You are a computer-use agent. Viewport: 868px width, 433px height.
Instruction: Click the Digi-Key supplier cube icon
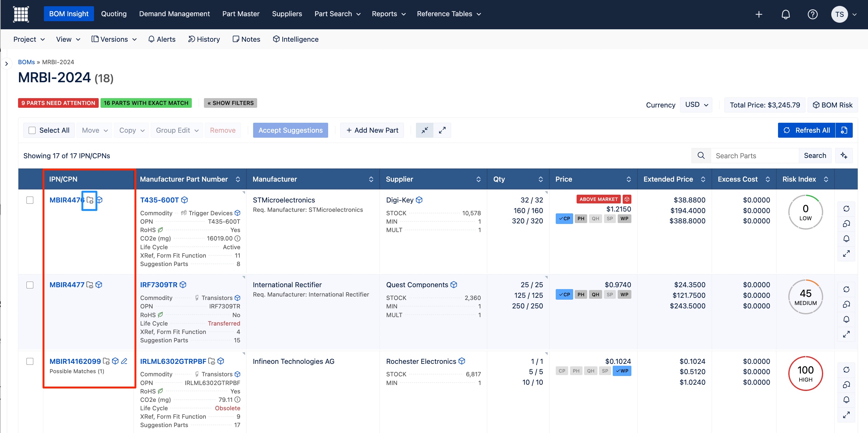tap(419, 200)
